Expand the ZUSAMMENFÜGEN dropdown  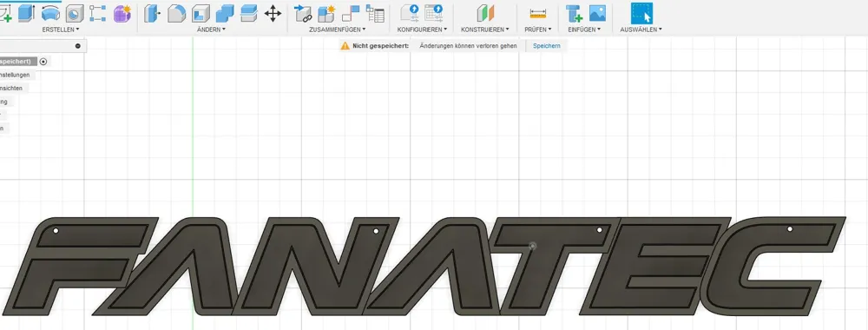coord(337,30)
